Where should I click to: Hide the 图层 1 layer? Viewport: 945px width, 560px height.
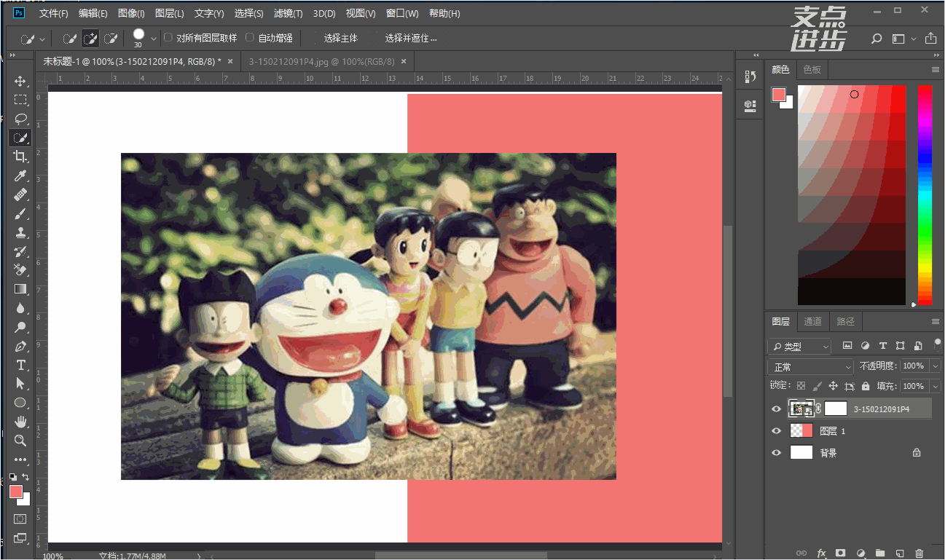tap(776, 431)
